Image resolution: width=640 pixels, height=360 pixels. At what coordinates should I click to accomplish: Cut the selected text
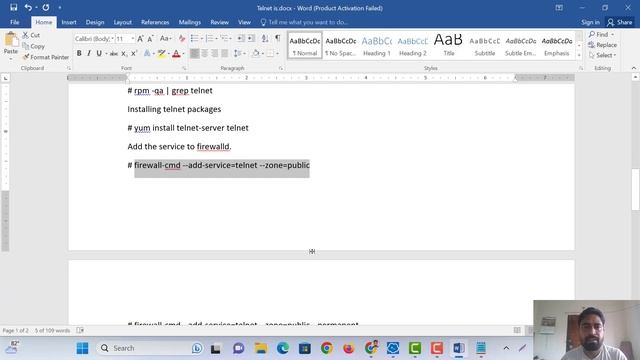[x=31, y=35]
